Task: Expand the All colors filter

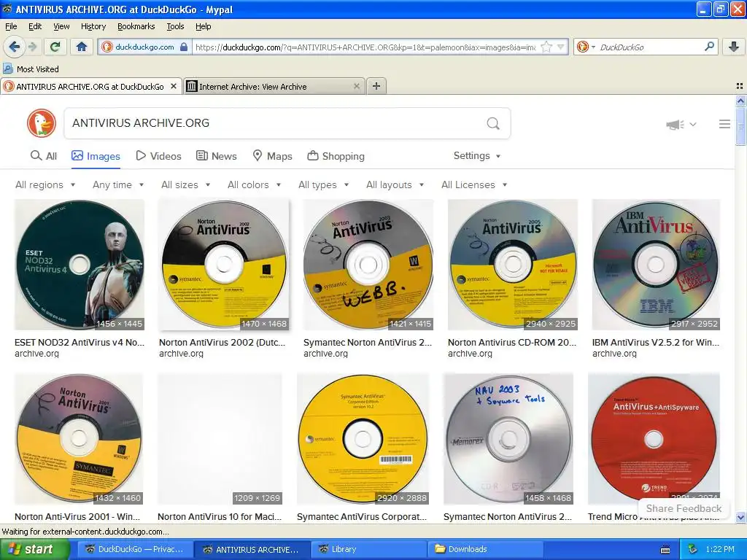Action: pyautogui.click(x=255, y=184)
